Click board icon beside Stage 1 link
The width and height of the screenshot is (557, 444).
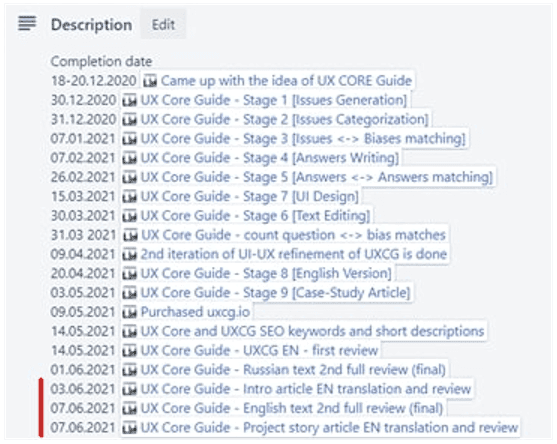[x=129, y=101]
